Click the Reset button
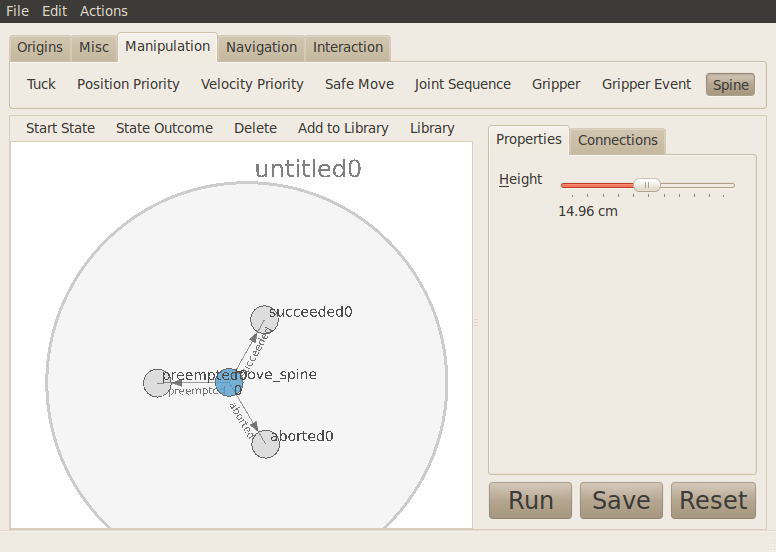Viewport: 776px width, 552px height. (713, 500)
